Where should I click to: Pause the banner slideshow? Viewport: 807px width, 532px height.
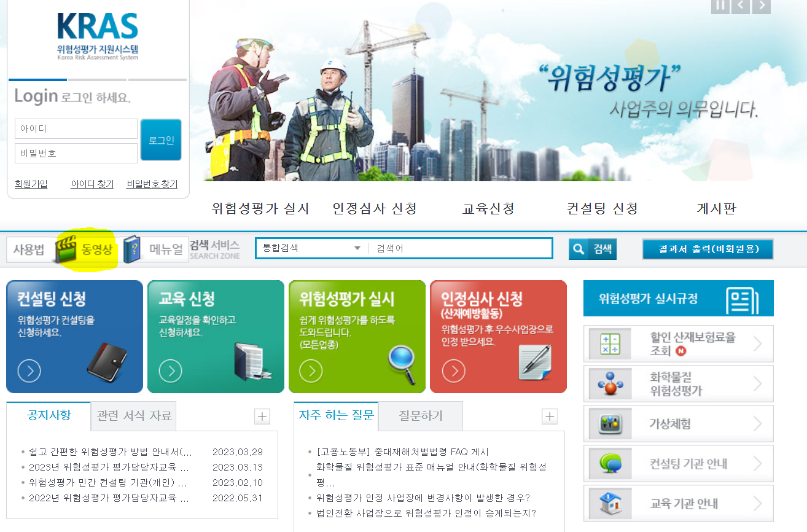[x=720, y=6]
